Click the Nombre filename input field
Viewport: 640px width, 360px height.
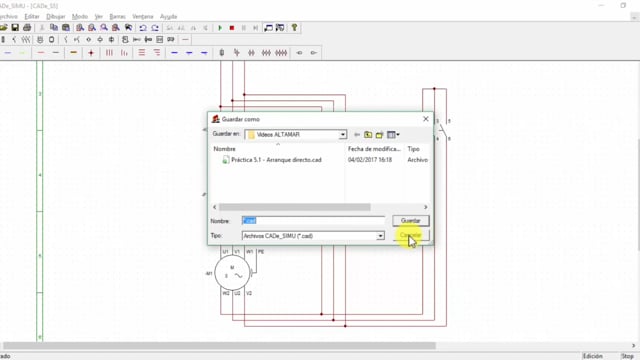(x=313, y=221)
